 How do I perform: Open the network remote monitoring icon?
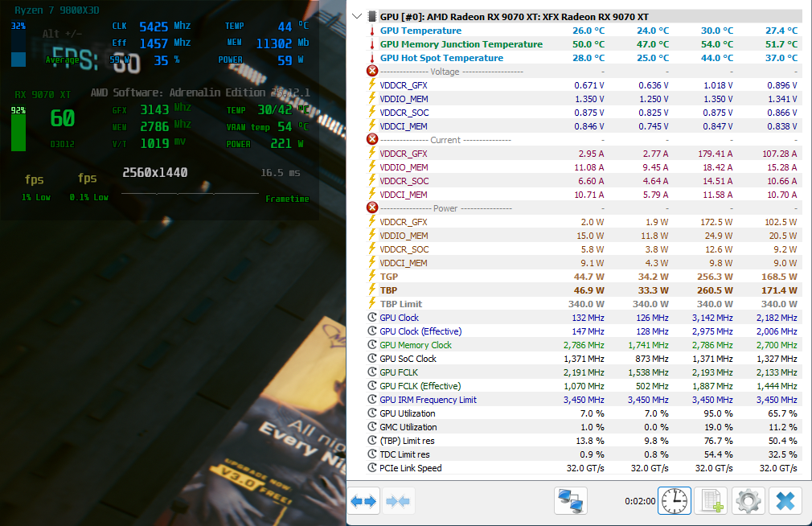coord(571,501)
